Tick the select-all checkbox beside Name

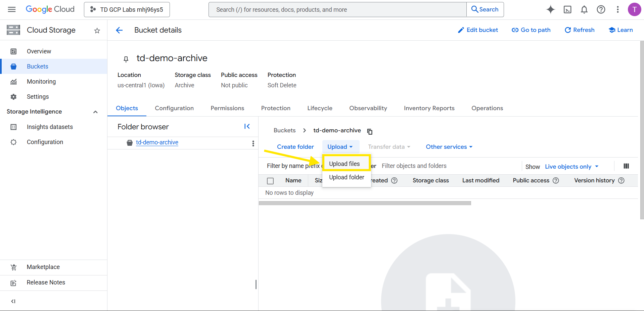coord(270,181)
